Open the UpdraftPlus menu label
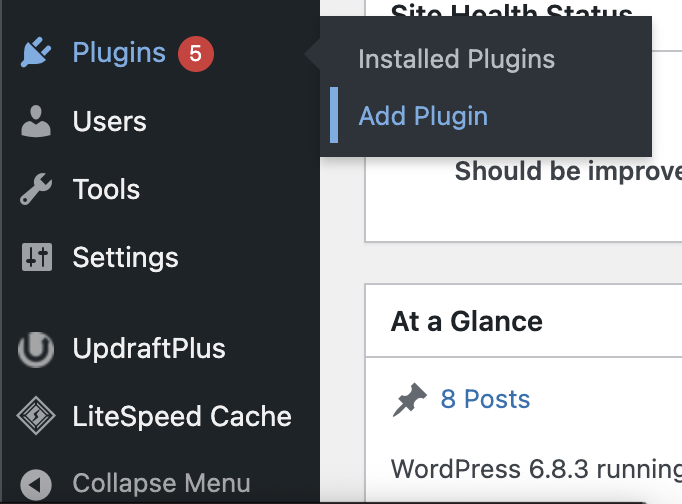Screen dimensions: 682x504 pos(149,349)
